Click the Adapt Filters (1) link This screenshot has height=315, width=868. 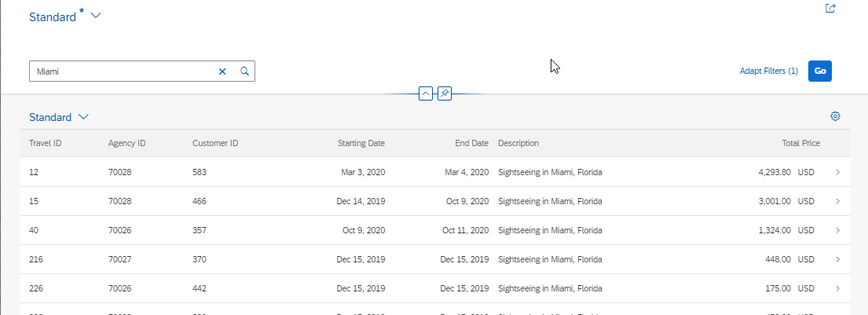(769, 71)
